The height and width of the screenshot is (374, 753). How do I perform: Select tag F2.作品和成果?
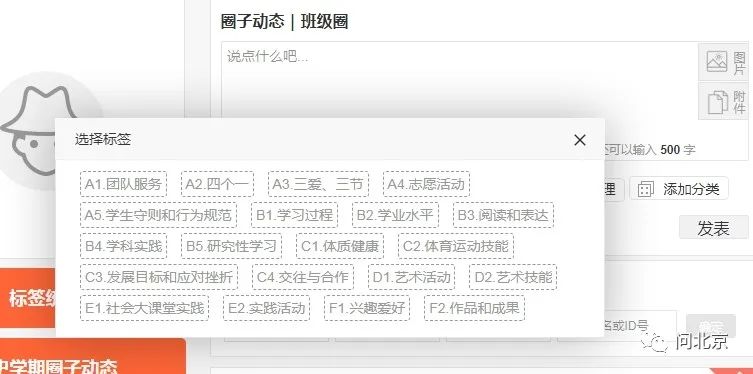tap(474, 308)
